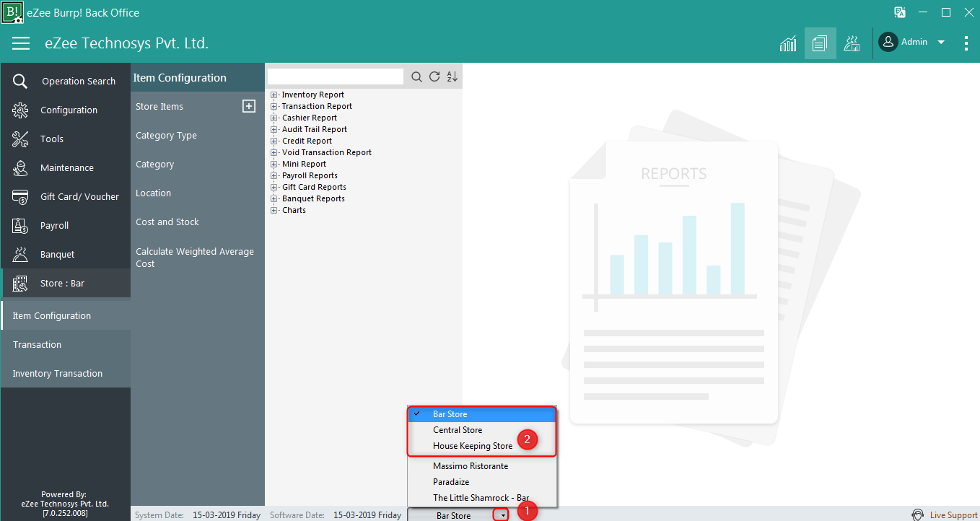Click the version [7.0.252.008] text
The width and height of the screenshot is (980, 521).
(x=65, y=513)
